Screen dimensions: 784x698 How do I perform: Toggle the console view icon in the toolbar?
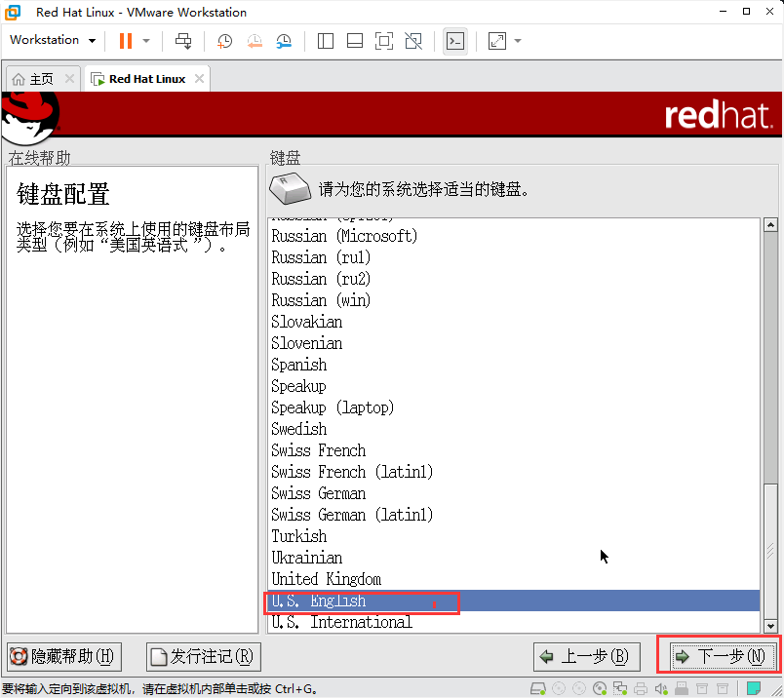pyautogui.click(x=454, y=40)
